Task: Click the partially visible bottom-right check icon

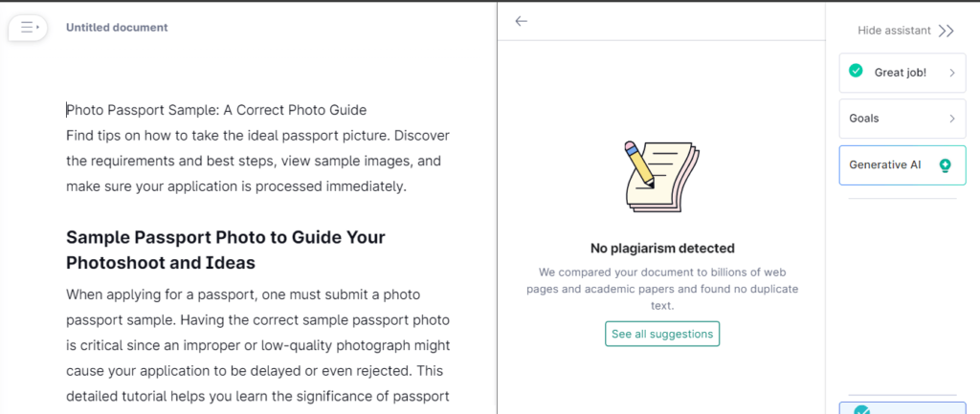Action: [862, 410]
